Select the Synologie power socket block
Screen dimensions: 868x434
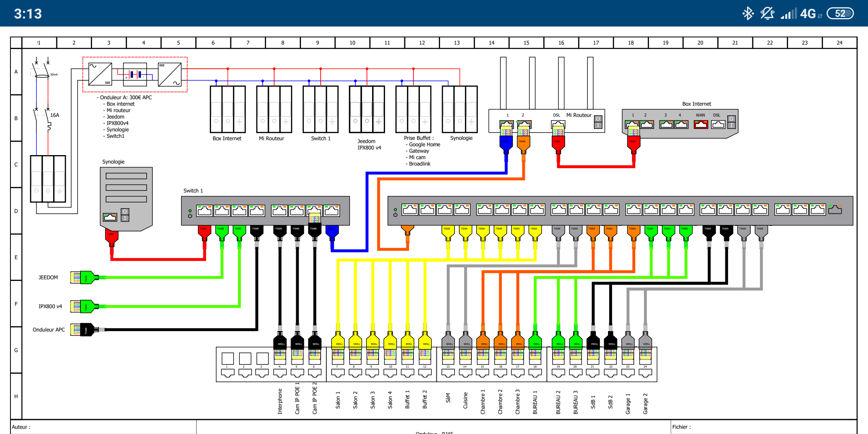(x=460, y=109)
